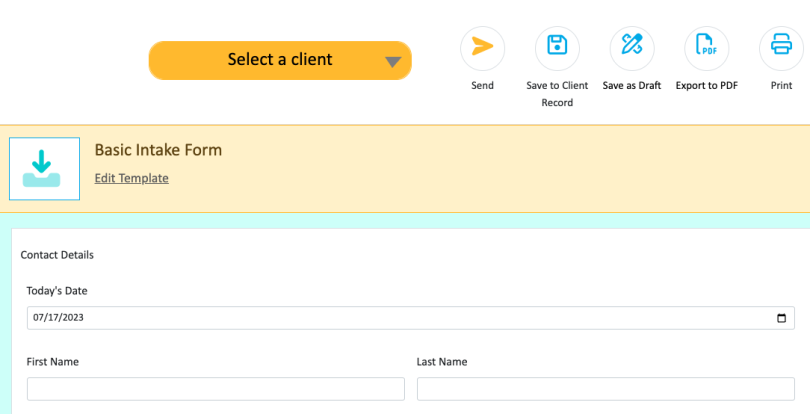Click the intake form download tray icon
The height and width of the screenshot is (414, 810).
(44, 169)
